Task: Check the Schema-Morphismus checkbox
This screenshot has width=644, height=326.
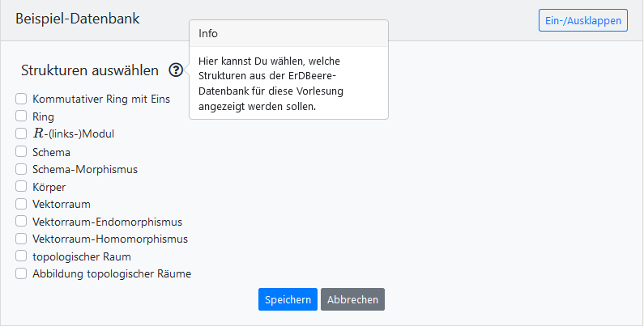Action: 21,169
